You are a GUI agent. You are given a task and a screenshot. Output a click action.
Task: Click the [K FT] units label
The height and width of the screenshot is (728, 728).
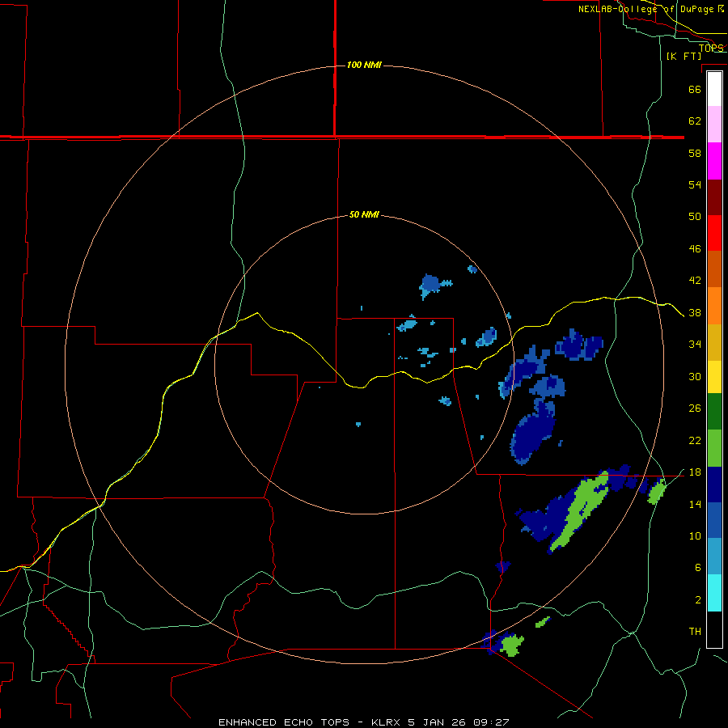(684, 57)
